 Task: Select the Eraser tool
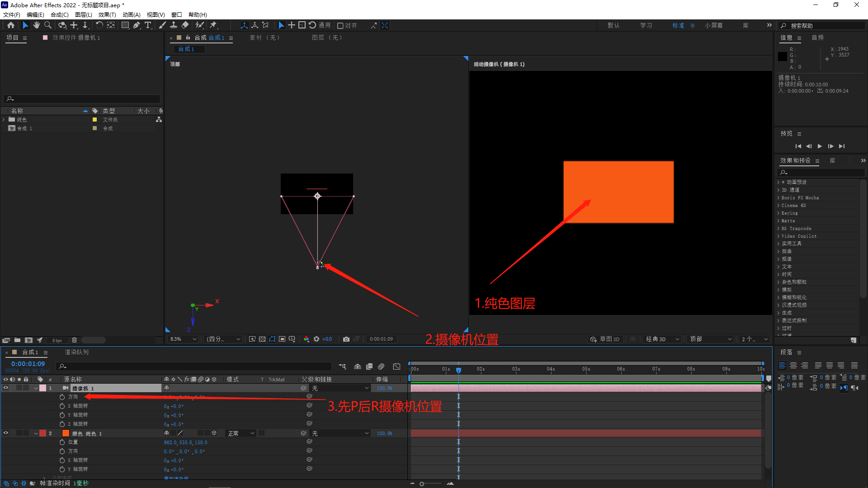pyautogui.click(x=185, y=25)
